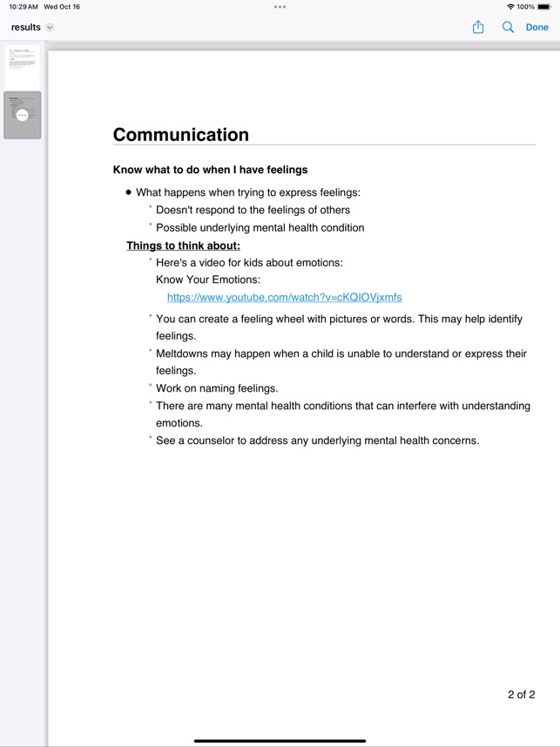Open the ellipsis menu on page 2 thumbnail
This screenshot has height=747, width=560.
[23, 115]
